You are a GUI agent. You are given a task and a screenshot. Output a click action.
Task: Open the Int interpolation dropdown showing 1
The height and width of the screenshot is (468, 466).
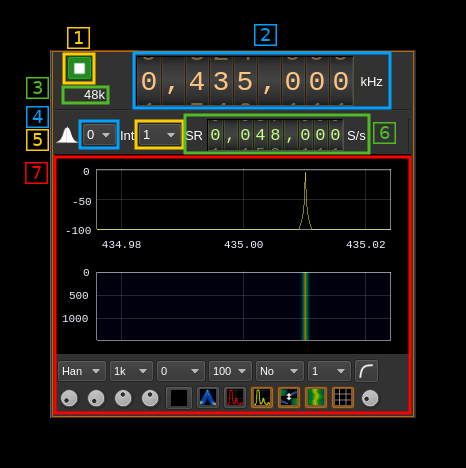click(x=160, y=135)
